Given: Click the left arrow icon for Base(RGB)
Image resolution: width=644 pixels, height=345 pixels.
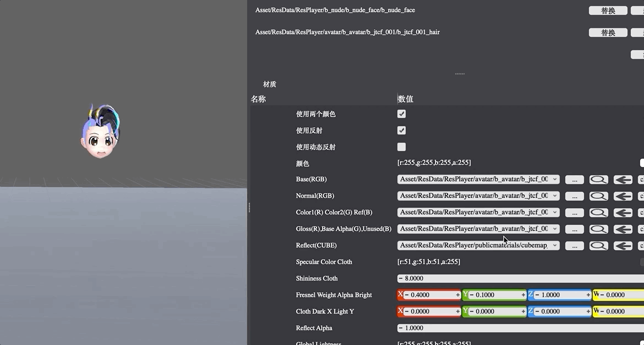Looking at the screenshot, I should point(623,180).
